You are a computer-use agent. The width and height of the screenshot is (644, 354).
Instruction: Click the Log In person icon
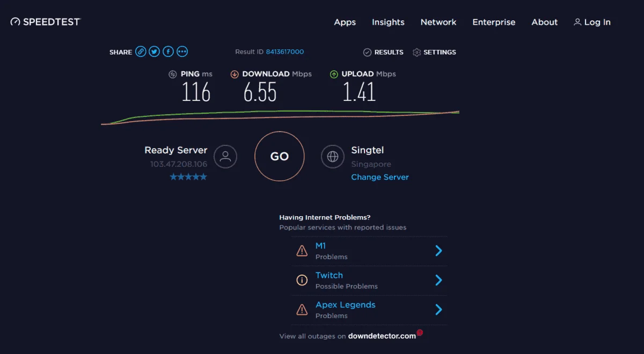(x=577, y=22)
